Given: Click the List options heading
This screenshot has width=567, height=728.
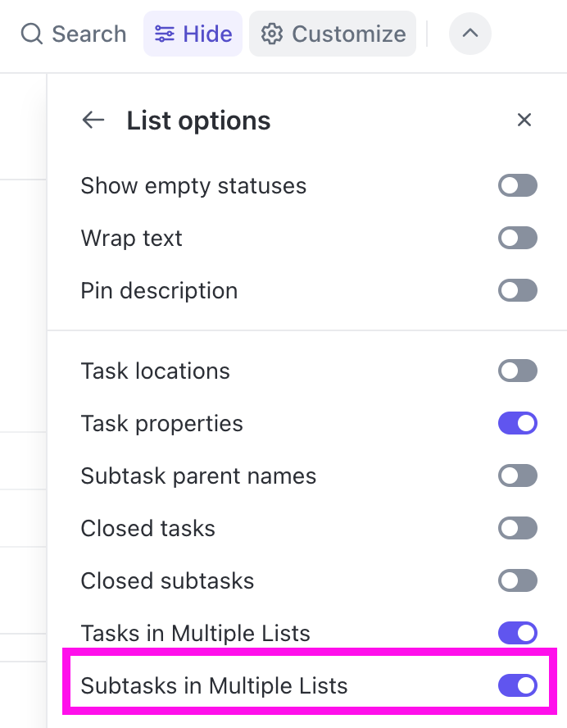Looking at the screenshot, I should point(198,121).
